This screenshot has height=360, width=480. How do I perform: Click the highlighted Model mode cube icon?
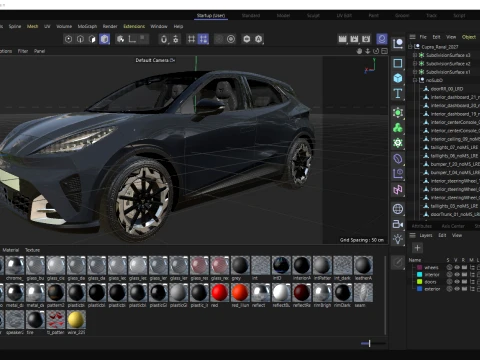pyautogui.click(x=104, y=39)
